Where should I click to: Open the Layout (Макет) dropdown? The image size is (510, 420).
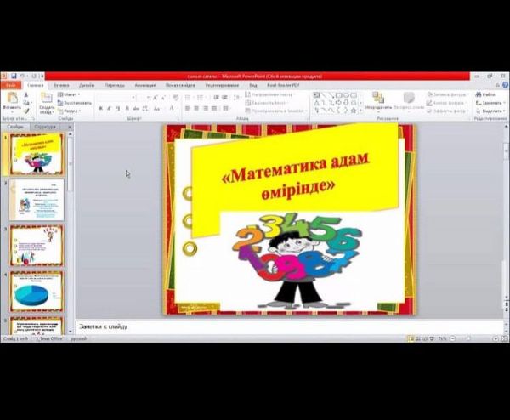[71, 94]
